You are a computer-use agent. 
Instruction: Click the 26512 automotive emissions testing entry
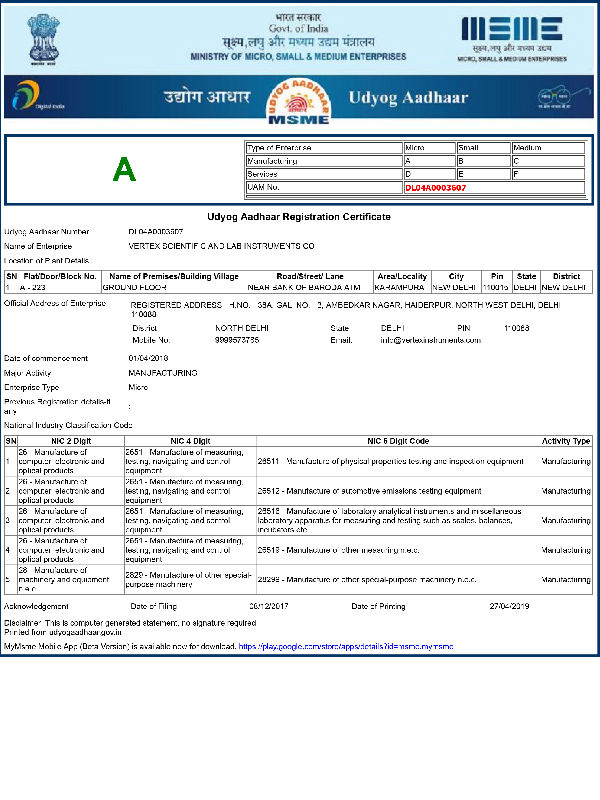[x=369, y=491]
